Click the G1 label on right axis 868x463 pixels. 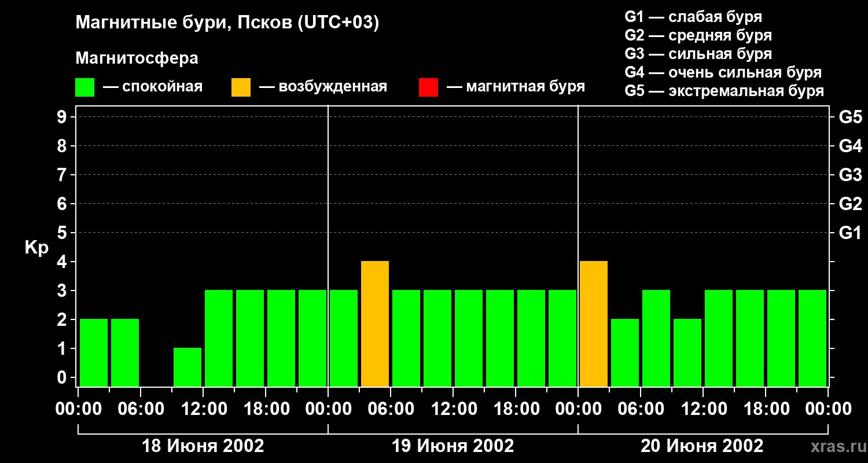click(x=851, y=233)
